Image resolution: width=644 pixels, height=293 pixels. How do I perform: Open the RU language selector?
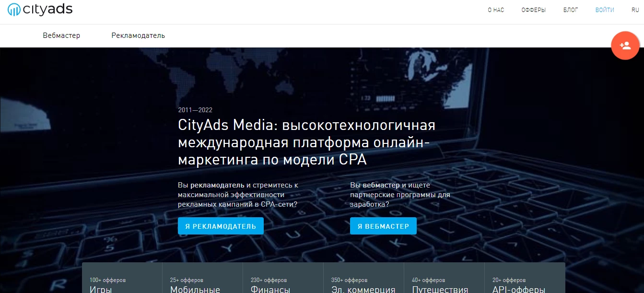[635, 10]
